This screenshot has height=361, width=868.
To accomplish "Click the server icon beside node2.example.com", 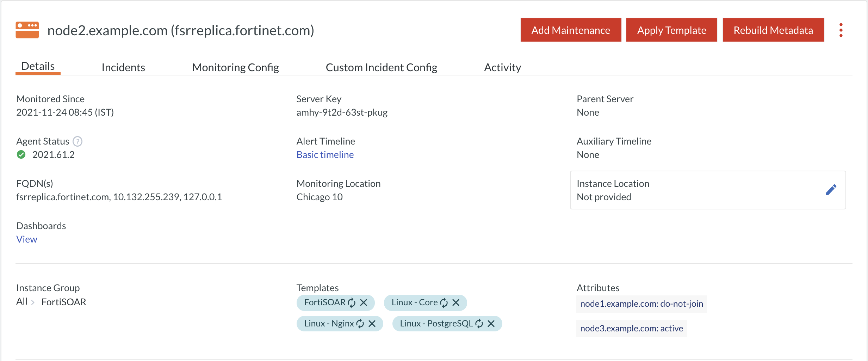I will (27, 30).
